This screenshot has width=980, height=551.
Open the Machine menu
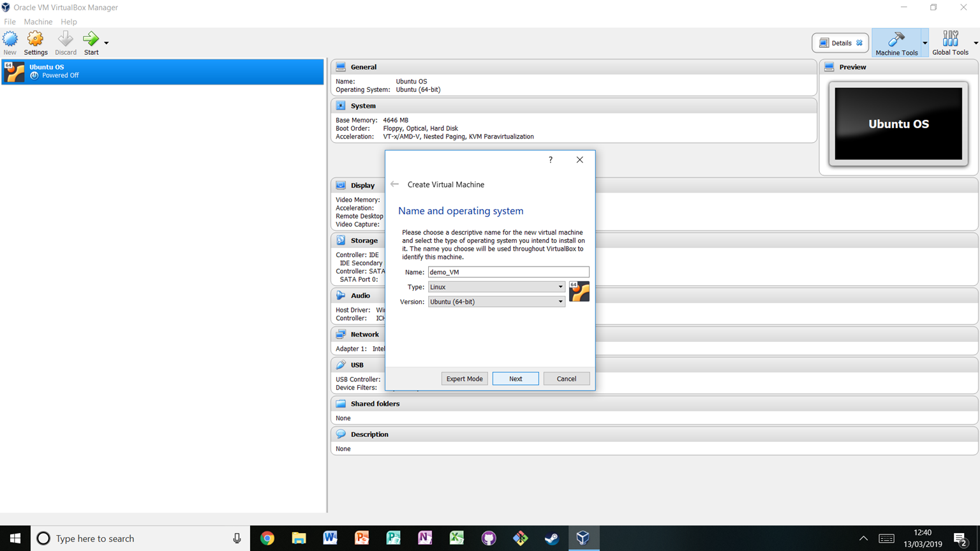[x=38, y=21]
